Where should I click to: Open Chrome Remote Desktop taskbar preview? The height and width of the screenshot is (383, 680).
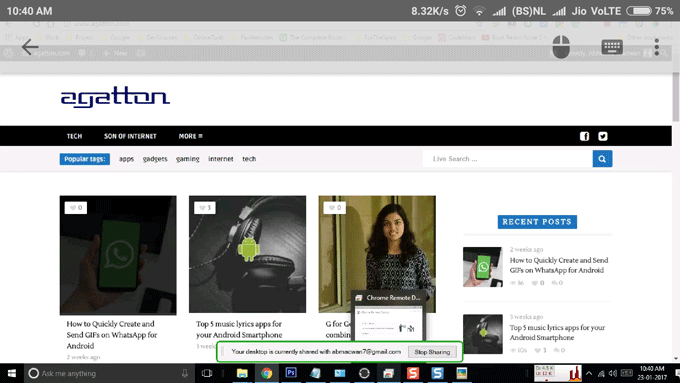point(388,316)
